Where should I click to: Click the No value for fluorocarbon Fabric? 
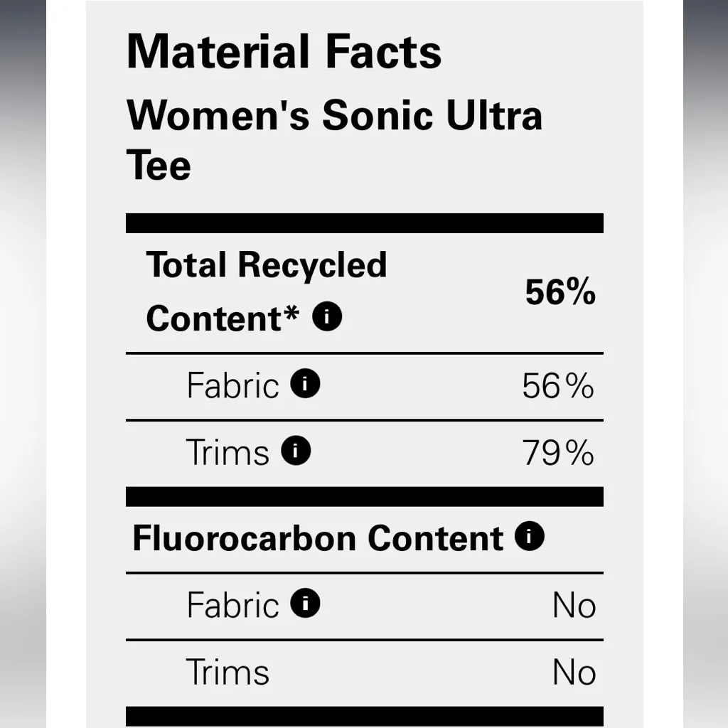pyautogui.click(x=574, y=606)
